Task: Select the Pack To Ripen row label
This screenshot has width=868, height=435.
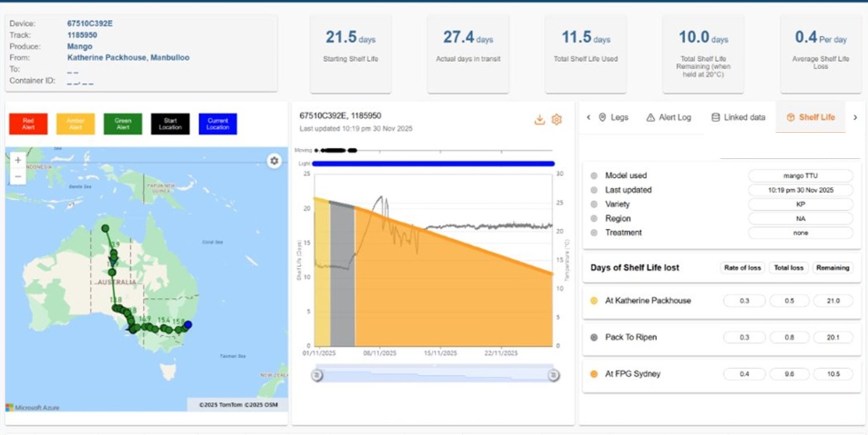Action: click(x=631, y=337)
